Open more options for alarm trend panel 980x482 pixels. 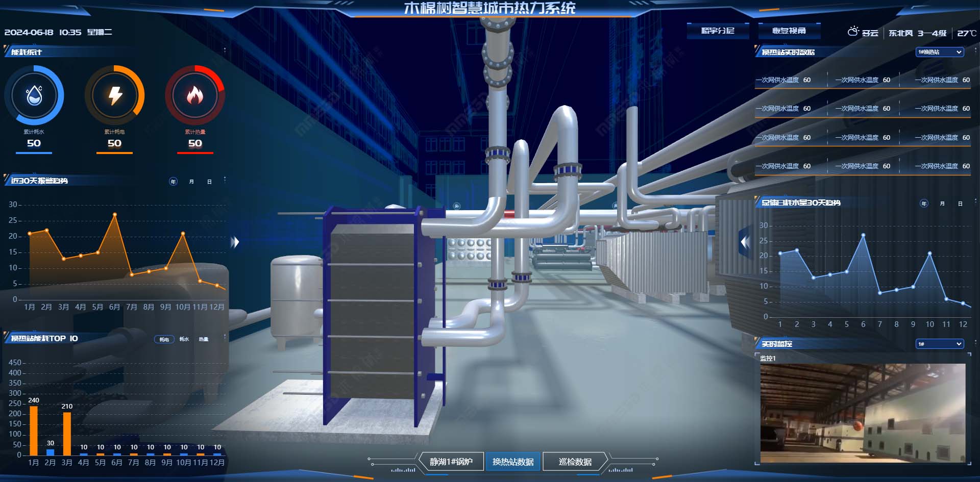225,180
